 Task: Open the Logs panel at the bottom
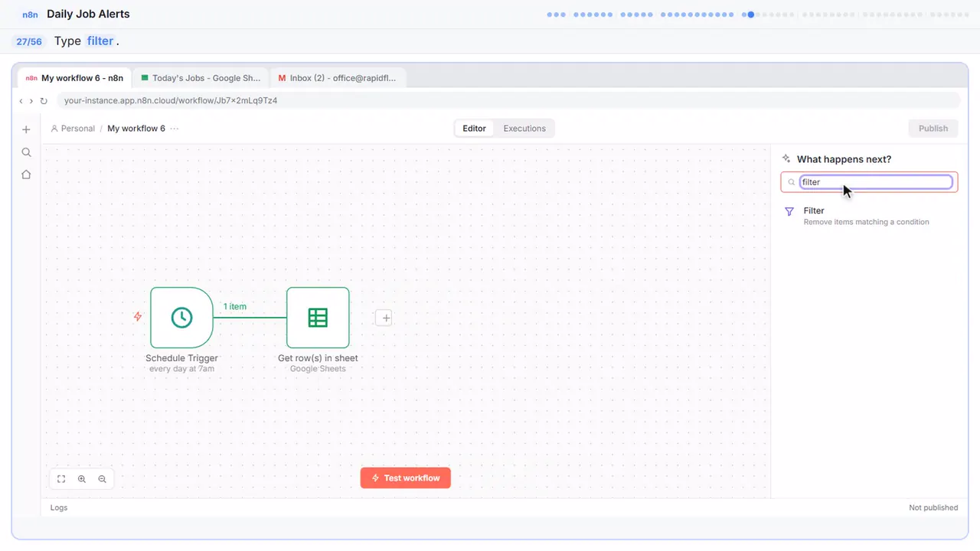[x=59, y=507]
